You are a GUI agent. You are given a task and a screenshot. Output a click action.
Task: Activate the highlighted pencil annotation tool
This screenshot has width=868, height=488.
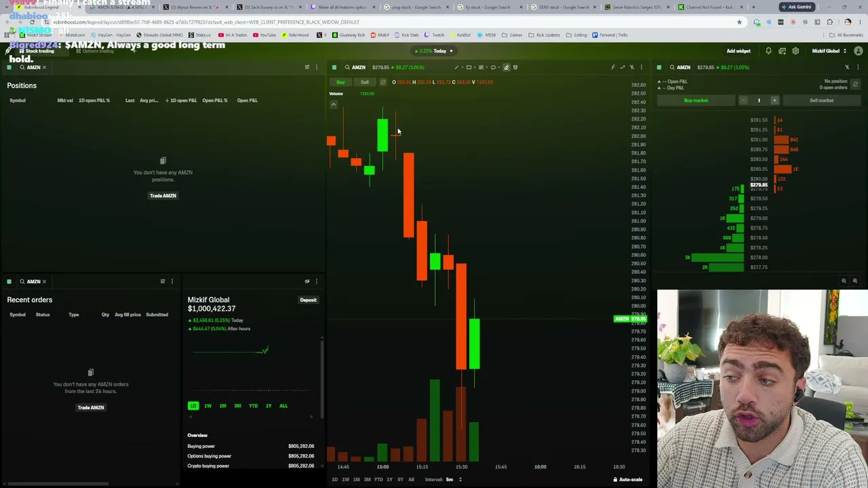[x=506, y=67]
